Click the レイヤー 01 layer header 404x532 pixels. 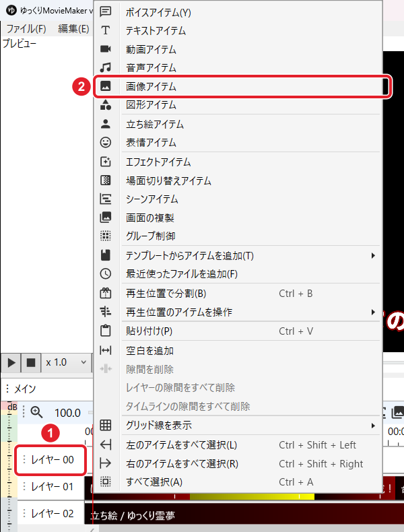[50, 486]
